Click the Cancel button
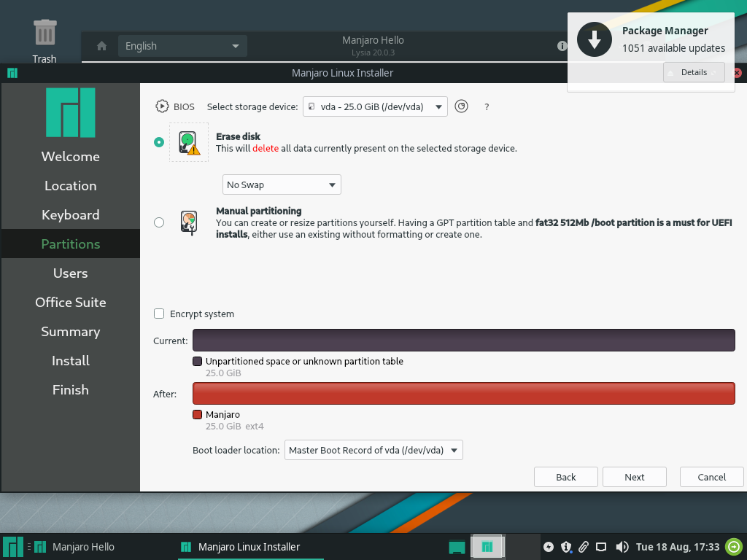The width and height of the screenshot is (747, 560). pyautogui.click(x=712, y=477)
